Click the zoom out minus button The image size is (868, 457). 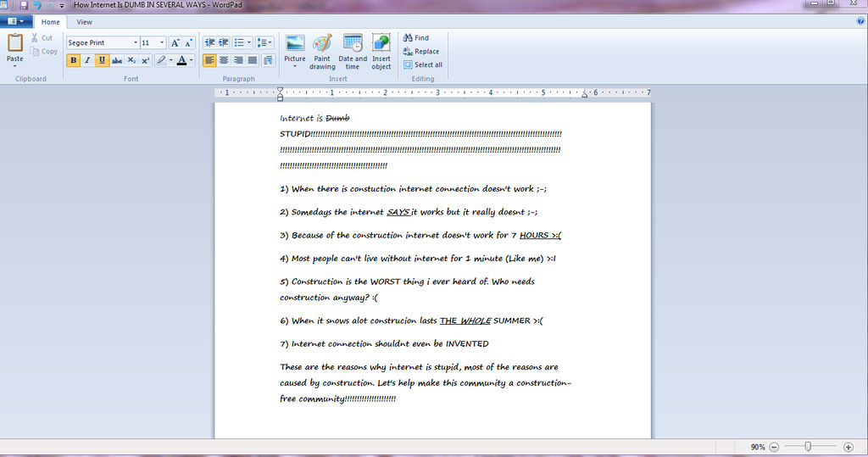point(775,447)
